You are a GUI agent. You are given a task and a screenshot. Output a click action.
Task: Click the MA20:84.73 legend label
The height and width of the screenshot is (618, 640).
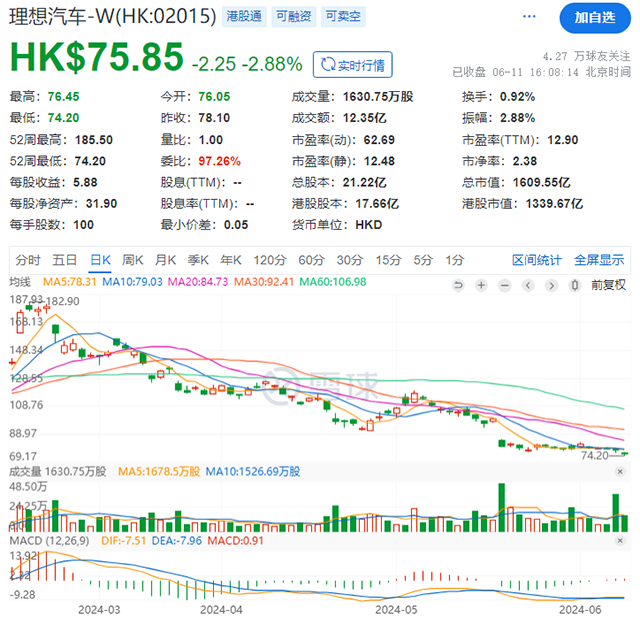[x=198, y=282]
